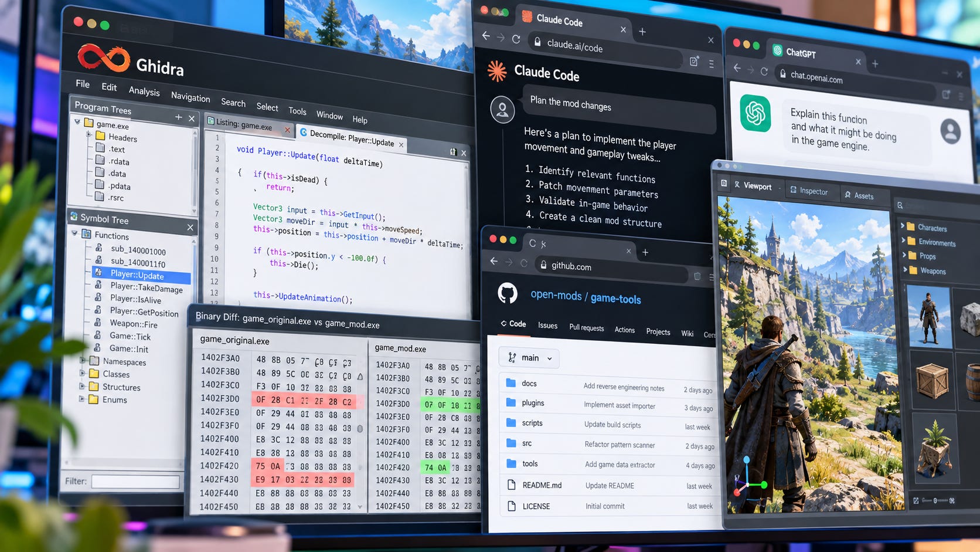980x552 pixels.
Task: Open the GitHub octocat home icon
Action: [x=508, y=292]
